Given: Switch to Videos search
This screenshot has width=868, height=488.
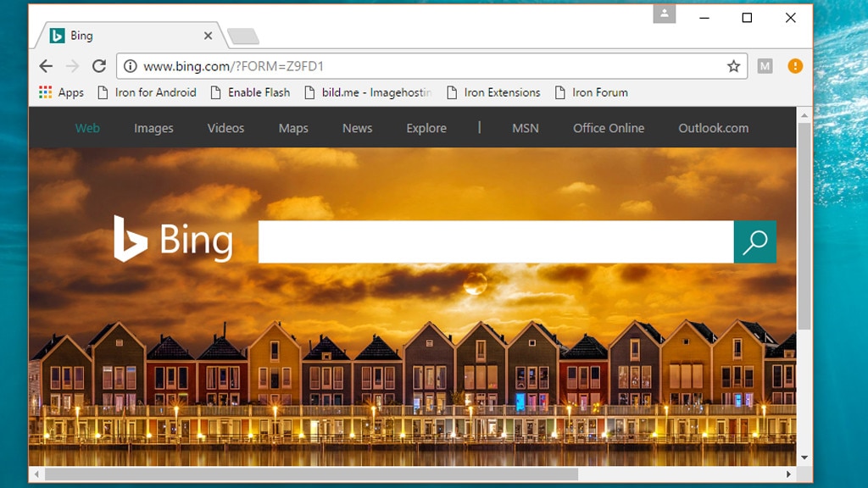Looking at the screenshot, I should (x=225, y=128).
